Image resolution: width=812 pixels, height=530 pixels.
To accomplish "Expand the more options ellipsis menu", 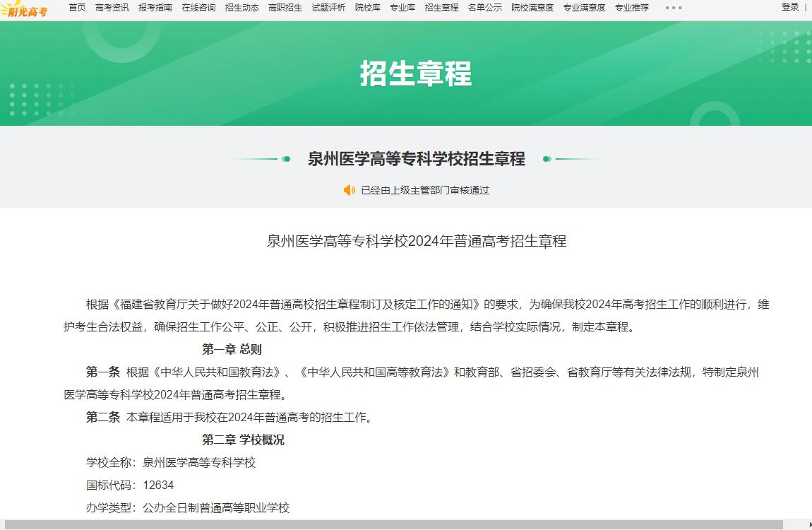I will 674,8.
